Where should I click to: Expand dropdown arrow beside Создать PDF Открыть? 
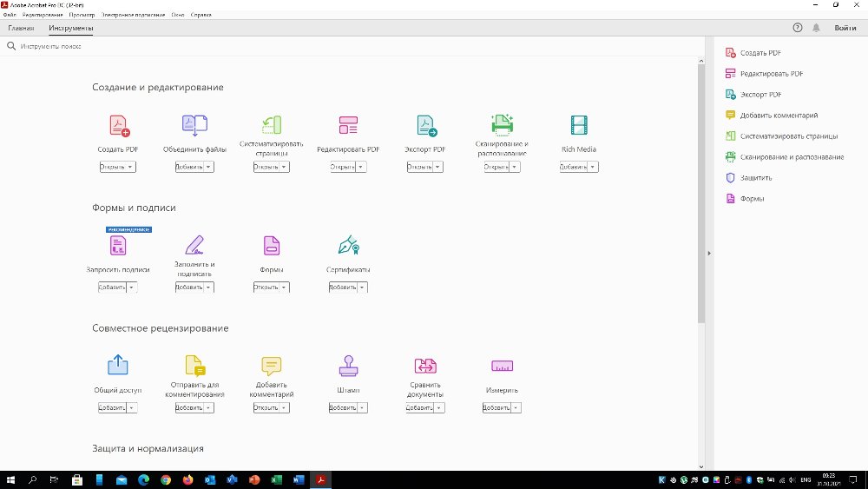[131, 167]
